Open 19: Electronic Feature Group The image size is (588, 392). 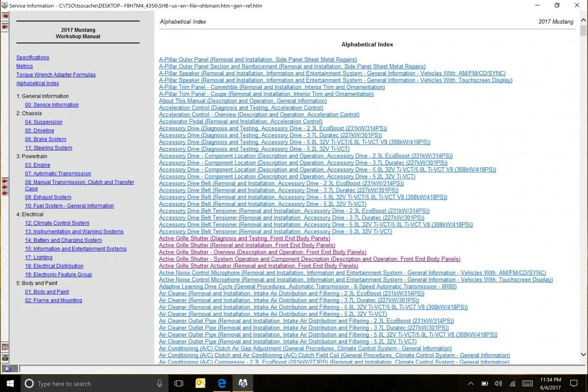(x=58, y=275)
